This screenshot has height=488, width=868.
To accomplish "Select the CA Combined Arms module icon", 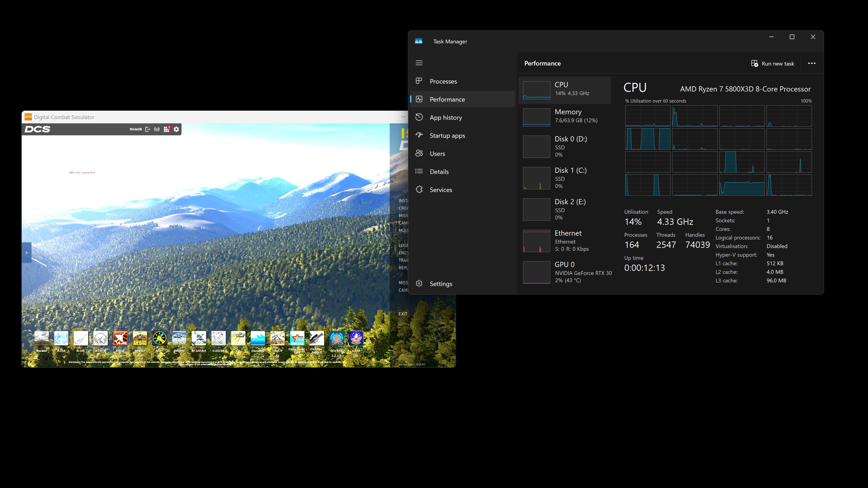I will coord(238,338).
